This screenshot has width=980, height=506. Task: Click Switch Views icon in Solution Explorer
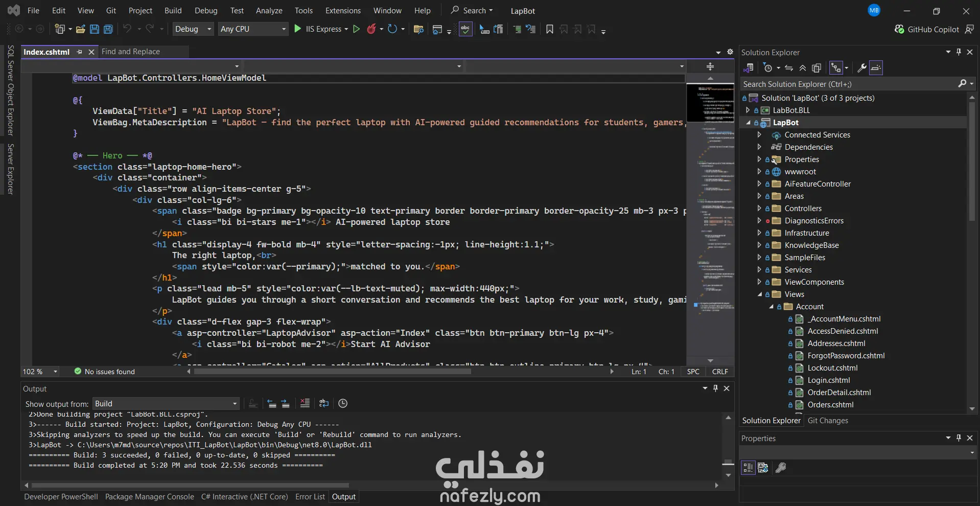click(748, 68)
